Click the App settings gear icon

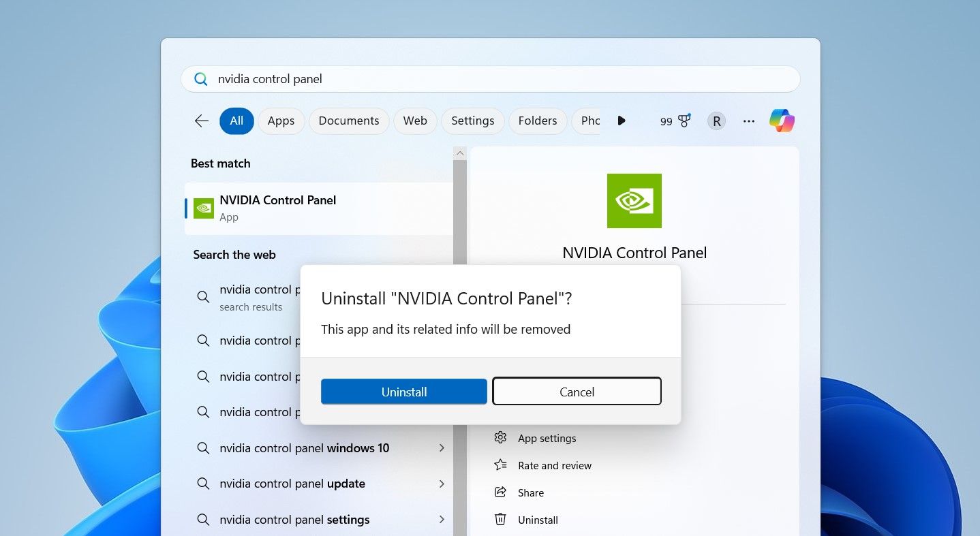coord(501,438)
